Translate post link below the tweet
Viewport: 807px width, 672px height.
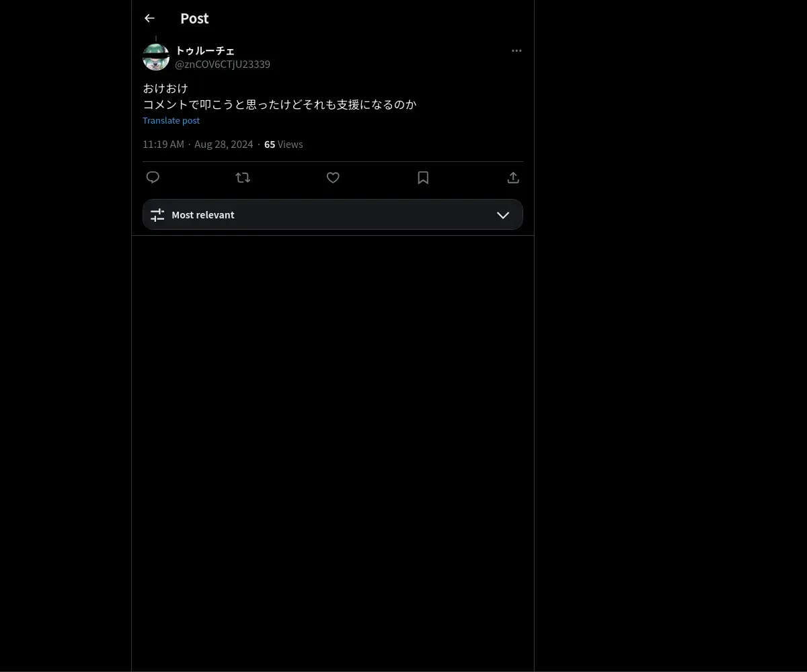[171, 120]
